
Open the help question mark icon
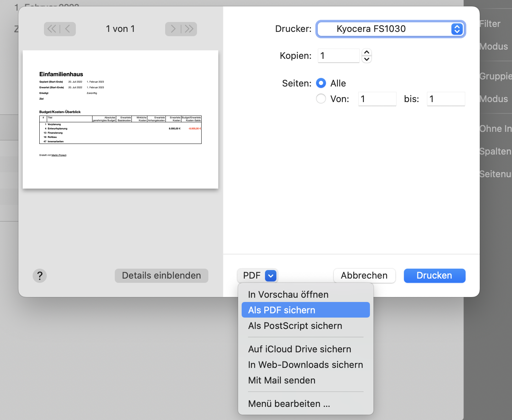coord(40,275)
